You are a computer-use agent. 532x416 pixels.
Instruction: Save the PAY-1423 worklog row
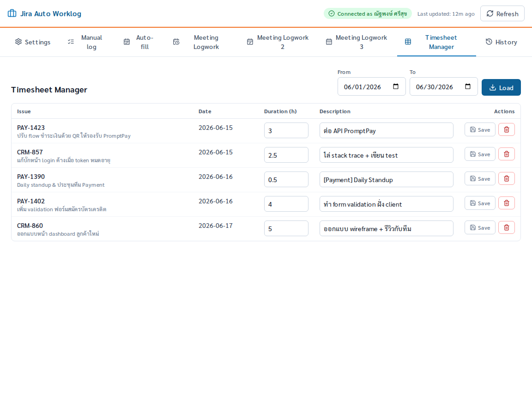480,129
